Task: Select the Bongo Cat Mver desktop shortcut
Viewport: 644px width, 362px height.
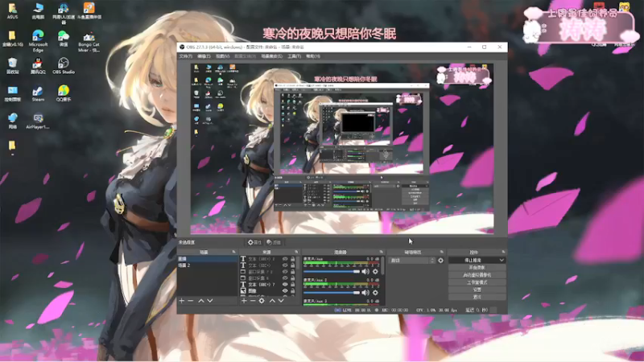Action: click(89, 42)
